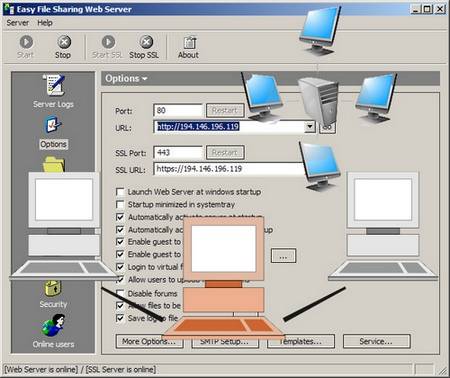Click the window resize grip in the corner

click(441, 370)
